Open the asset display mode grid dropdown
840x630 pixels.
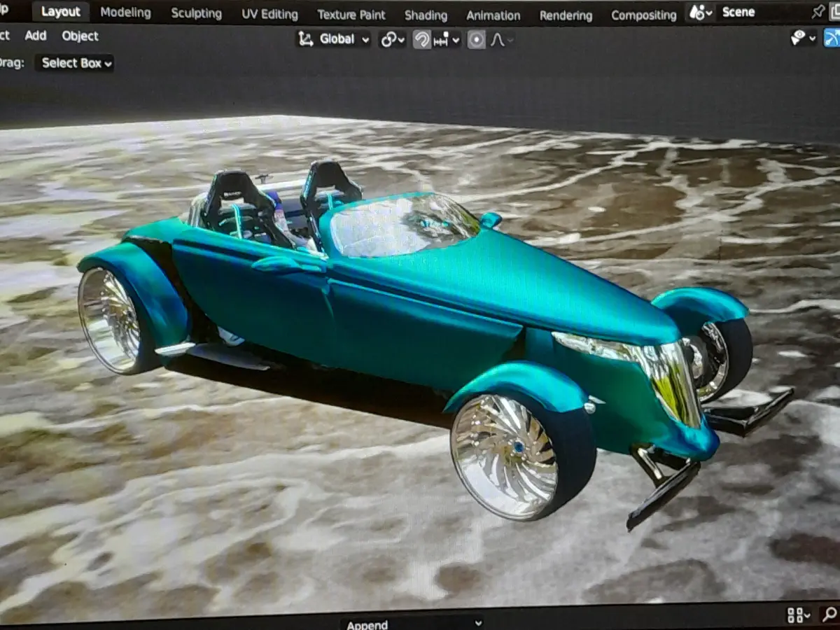799,615
